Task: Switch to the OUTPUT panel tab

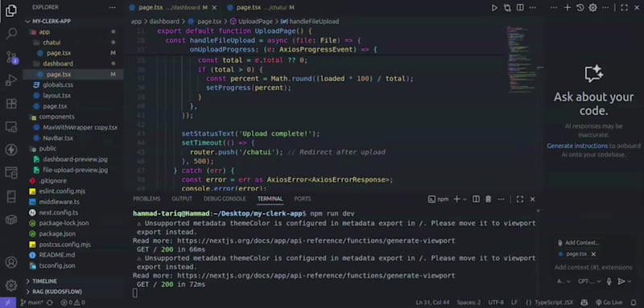Action: [182, 199]
